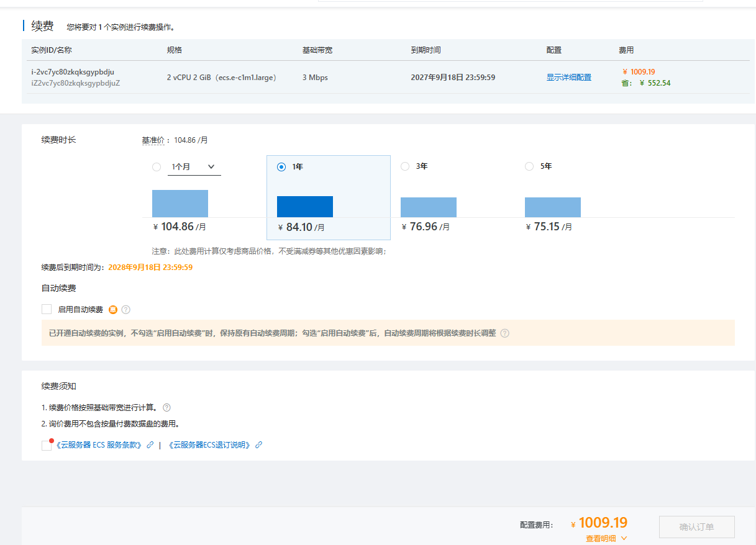Select the 3年 renewal duration radio
The image size is (756, 545).
click(x=405, y=166)
